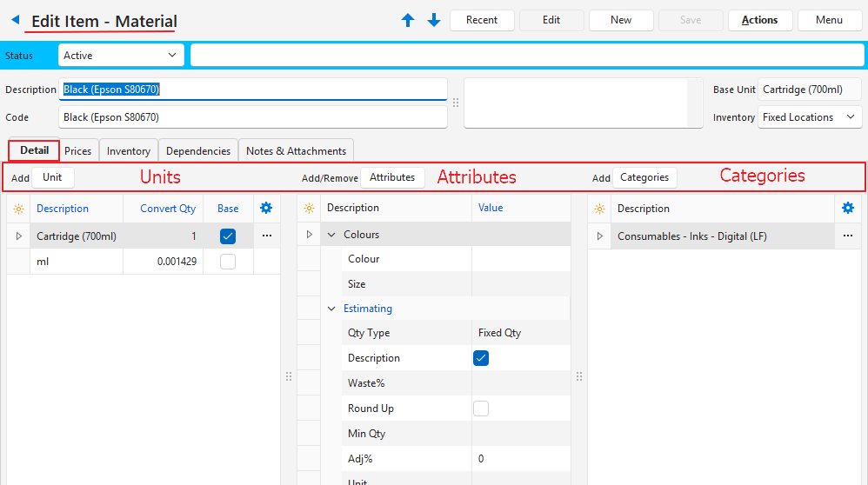Go to next item with down arrow
Image resolution: width=868 pixels, height=485 pixels.
coord(434,20)
